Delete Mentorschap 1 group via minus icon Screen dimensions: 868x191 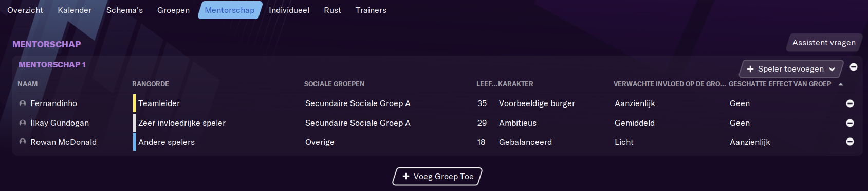tap(854, 67)
